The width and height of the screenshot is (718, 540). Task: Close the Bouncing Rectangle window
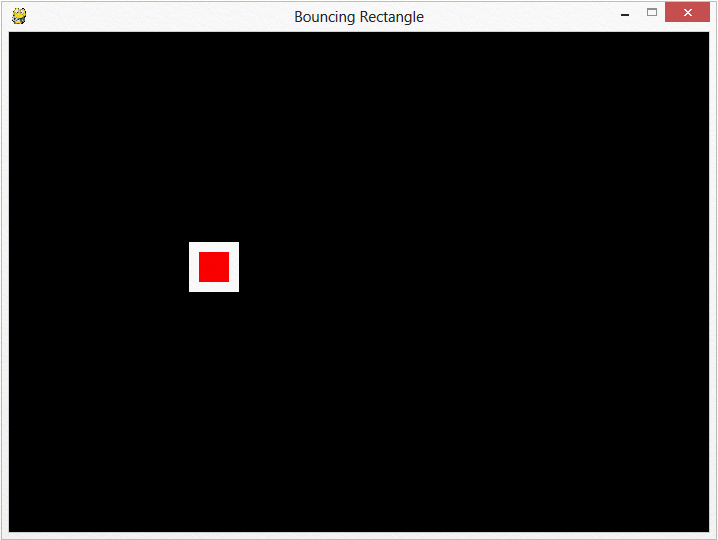(687, 12)
